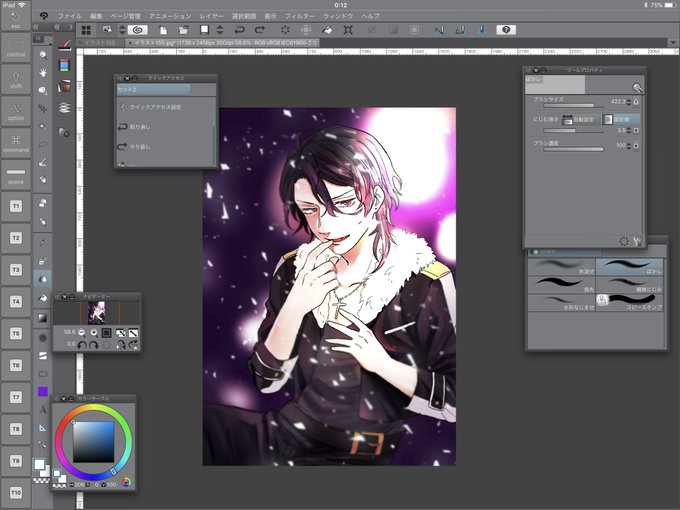This screenshot has height=510, width=680.
Task: Select the Text tool letter A
Action: pyautogui.click(x=42, y=410)
